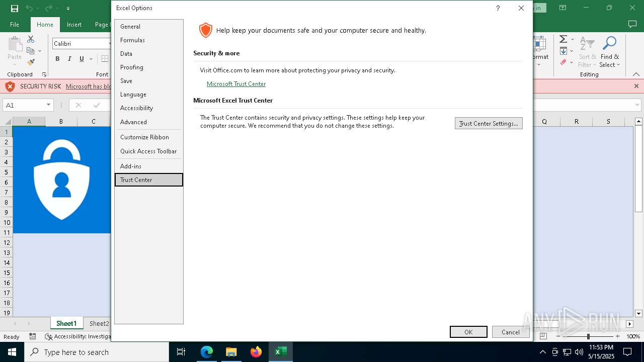Open Customize Quick Access Toolbar dropdown

(68, 9)
